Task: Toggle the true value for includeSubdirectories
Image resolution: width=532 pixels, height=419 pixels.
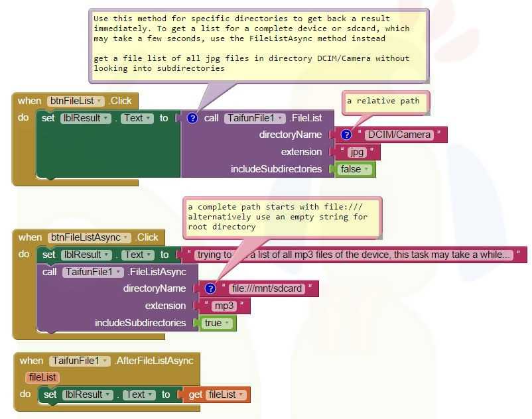Action: (217, 323)
